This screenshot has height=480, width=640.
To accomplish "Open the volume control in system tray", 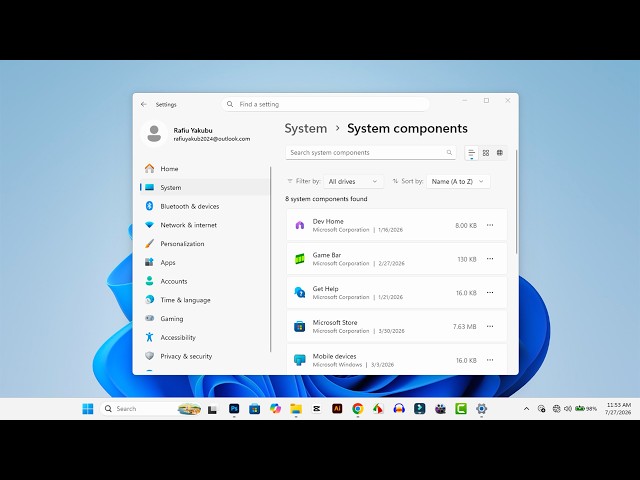I will [568, 409].
